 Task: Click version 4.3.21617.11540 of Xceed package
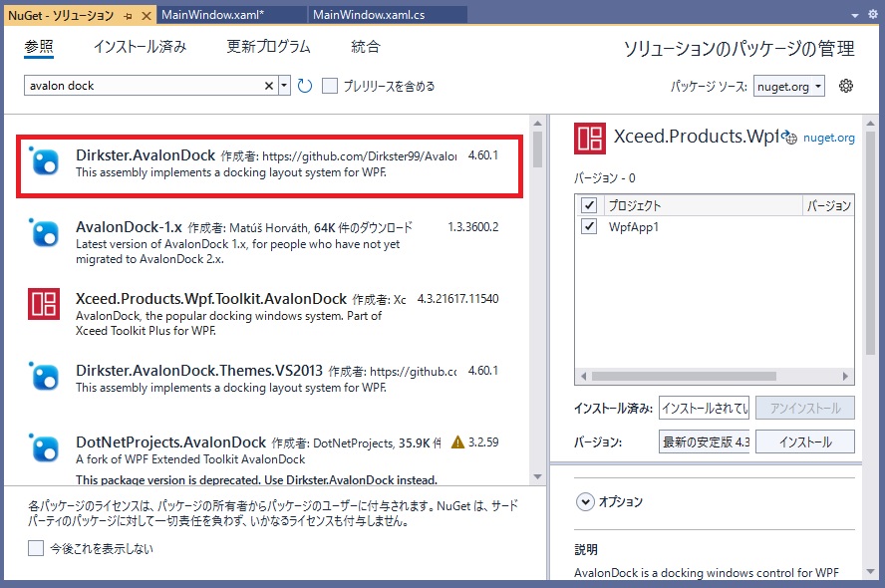pyautogui.click(x=457, y=299)
